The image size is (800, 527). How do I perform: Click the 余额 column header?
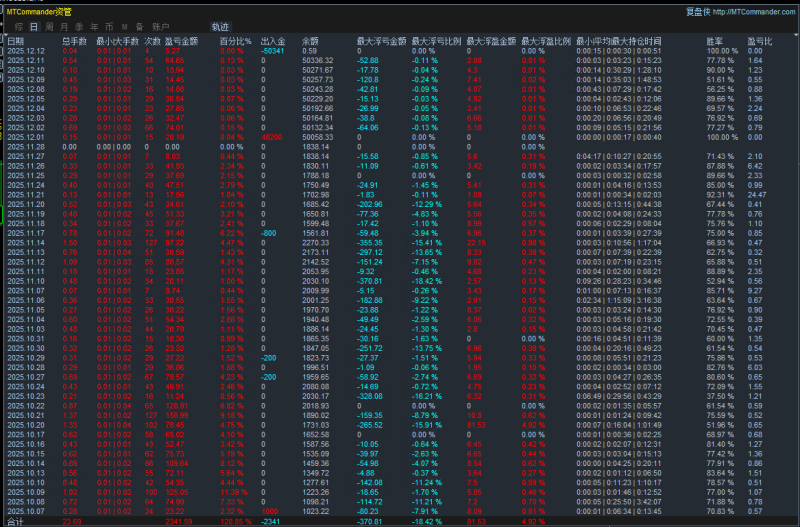tap(310, 41)
